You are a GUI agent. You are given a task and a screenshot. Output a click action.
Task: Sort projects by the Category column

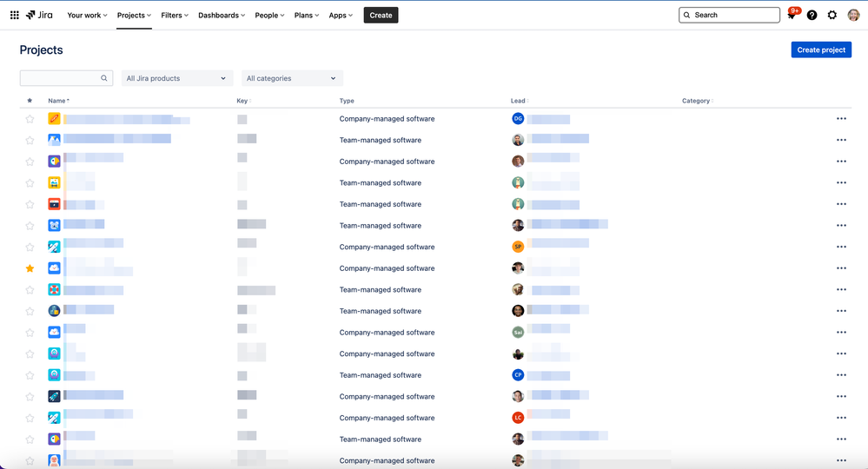click(x=698, y=101)
